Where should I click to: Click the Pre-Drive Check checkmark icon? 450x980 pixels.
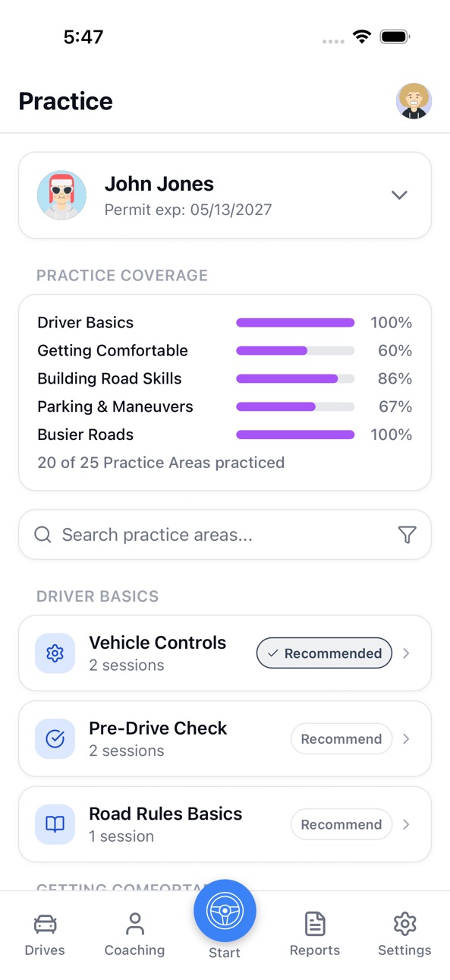pyautogui.click(x=55, y=738)
